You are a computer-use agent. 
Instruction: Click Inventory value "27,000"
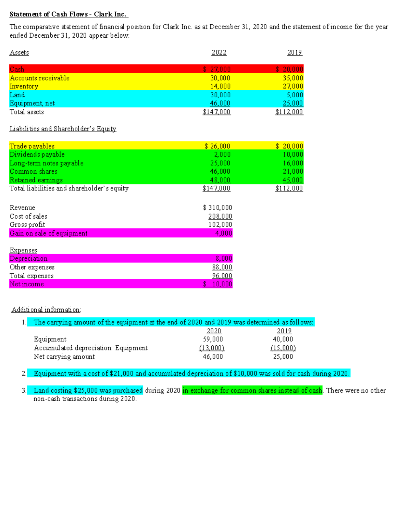[293, 86]
